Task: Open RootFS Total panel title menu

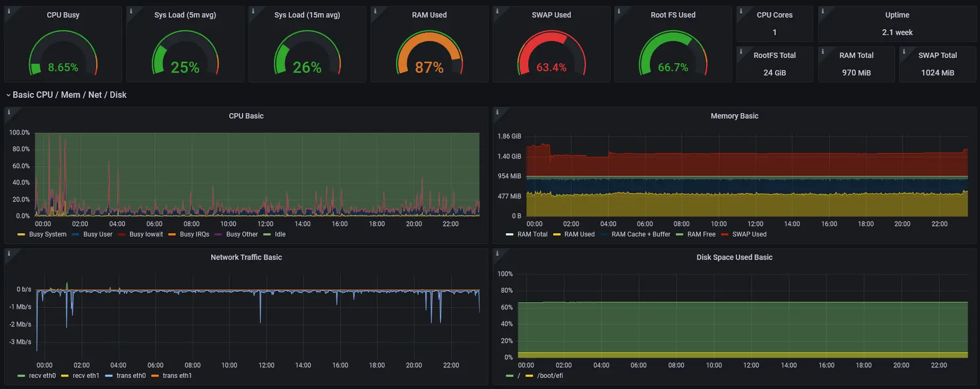Action: 775,55
